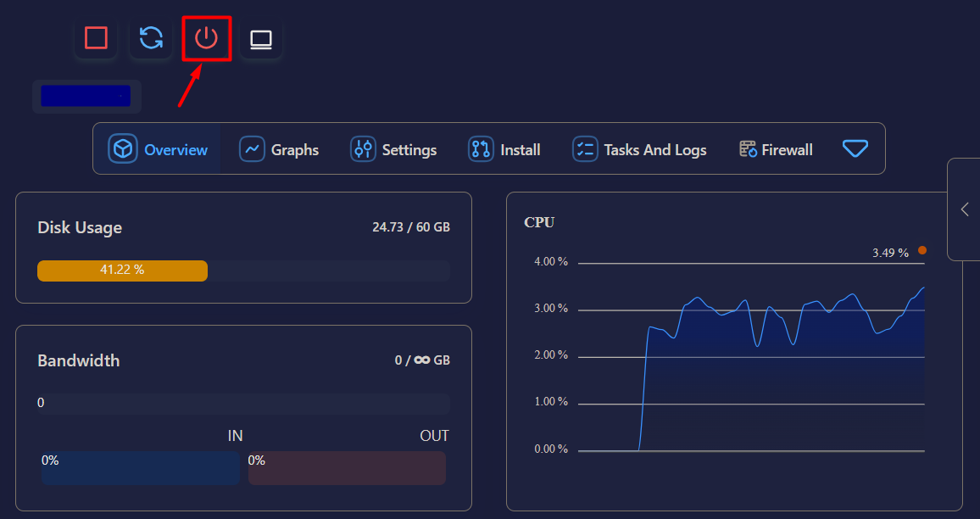Click the red square Stop icon

(x=97, y=38)
